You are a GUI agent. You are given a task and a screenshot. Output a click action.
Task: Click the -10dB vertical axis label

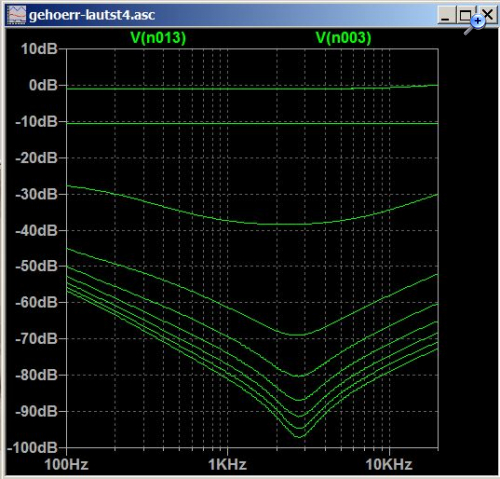click(x=37, y=122)
